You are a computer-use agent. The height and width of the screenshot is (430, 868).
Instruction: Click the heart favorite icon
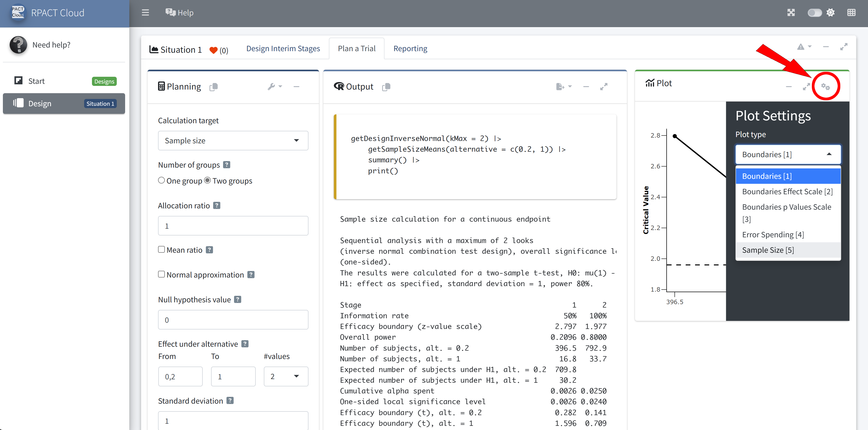(213, 50)
